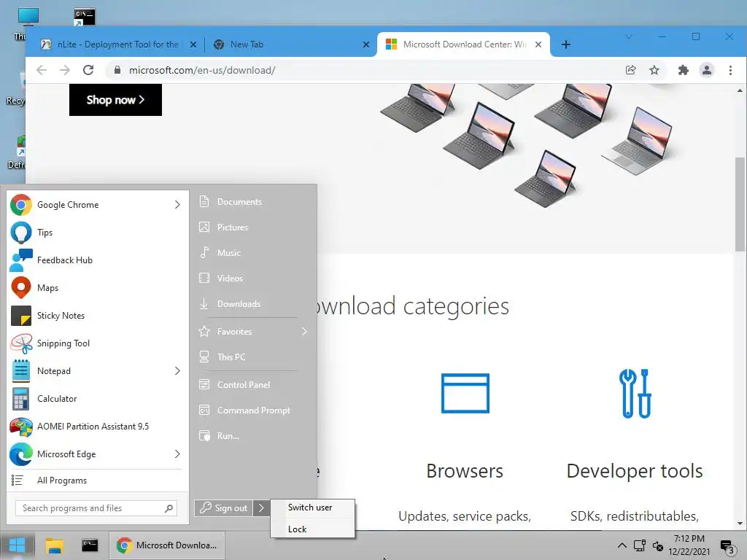Go forward in Chrome
This screenshot has width=747, height=560.
65,70
